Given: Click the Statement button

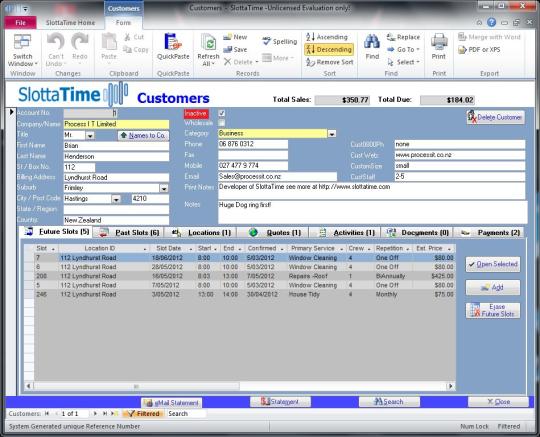Looking at the screenshot, I should [x=280, y=402].
